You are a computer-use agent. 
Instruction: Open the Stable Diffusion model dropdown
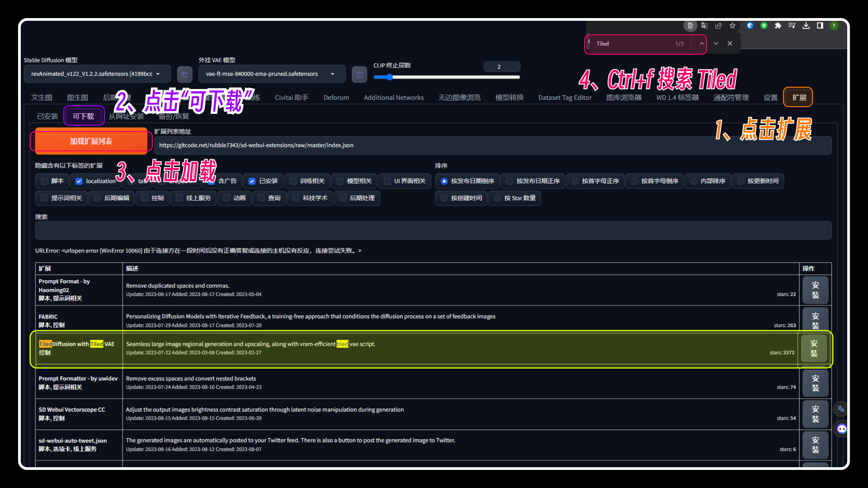[x=97, y=74]
